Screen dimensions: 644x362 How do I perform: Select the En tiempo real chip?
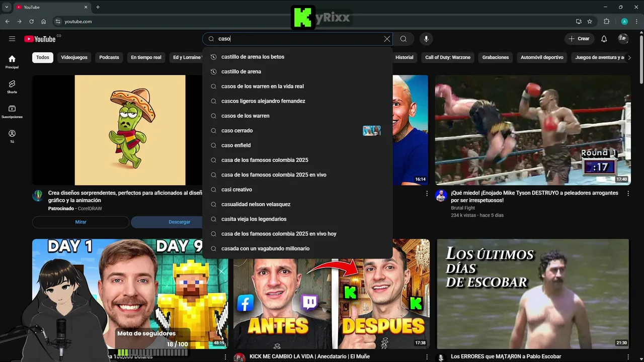pos(146,57)
